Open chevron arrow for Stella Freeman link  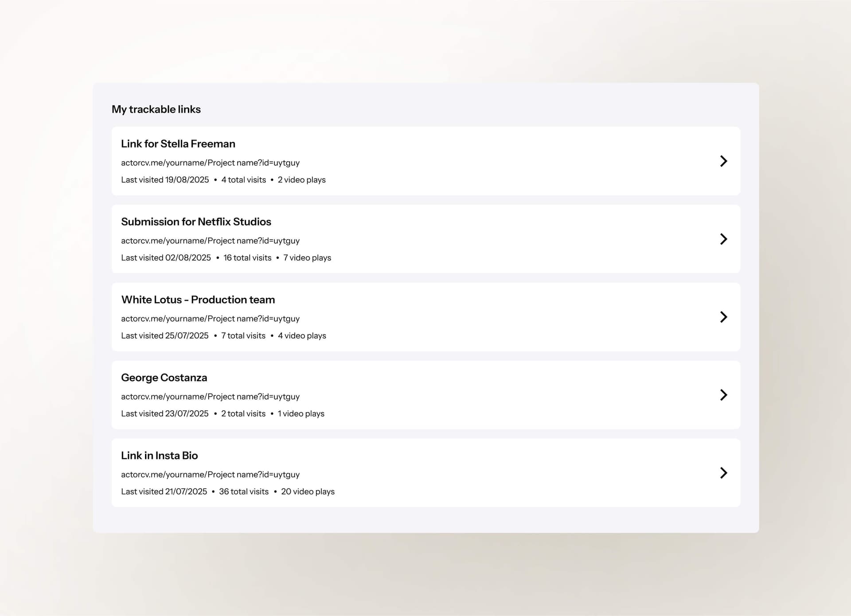[723, 161]
